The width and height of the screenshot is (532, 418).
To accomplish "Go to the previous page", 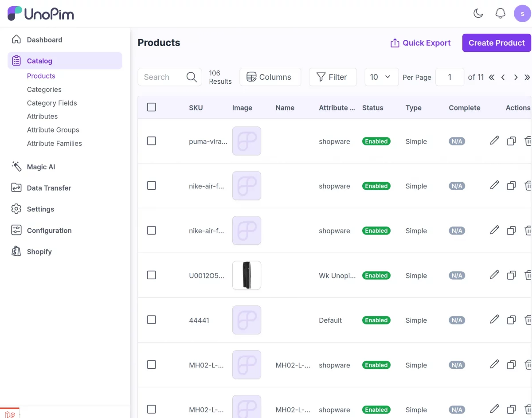I will pyautogui.click(x=503, y=77).
